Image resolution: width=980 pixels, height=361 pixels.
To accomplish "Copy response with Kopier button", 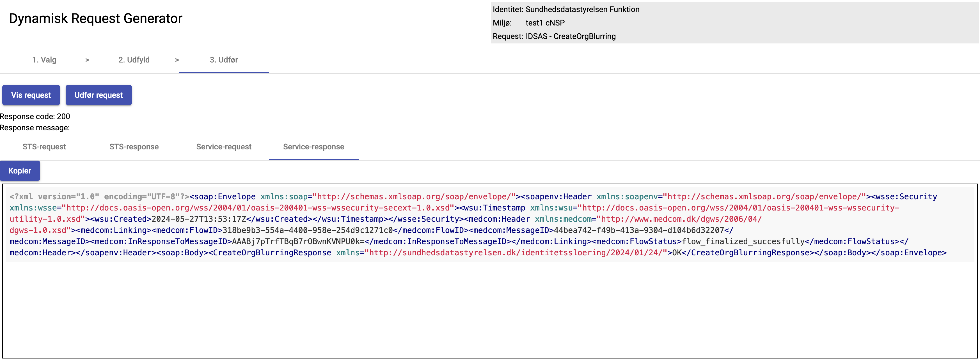I will [x=20, y=171].
